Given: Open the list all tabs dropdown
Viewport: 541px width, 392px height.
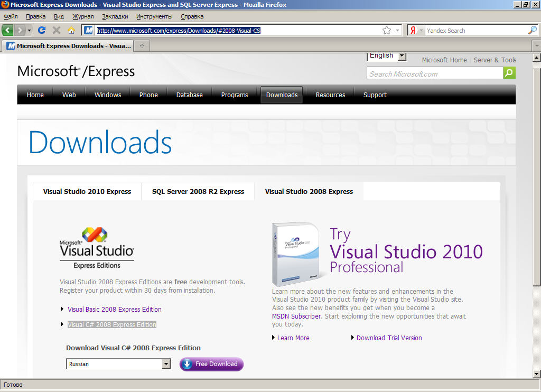Looking at the screenshot, I should coord(537,45).
